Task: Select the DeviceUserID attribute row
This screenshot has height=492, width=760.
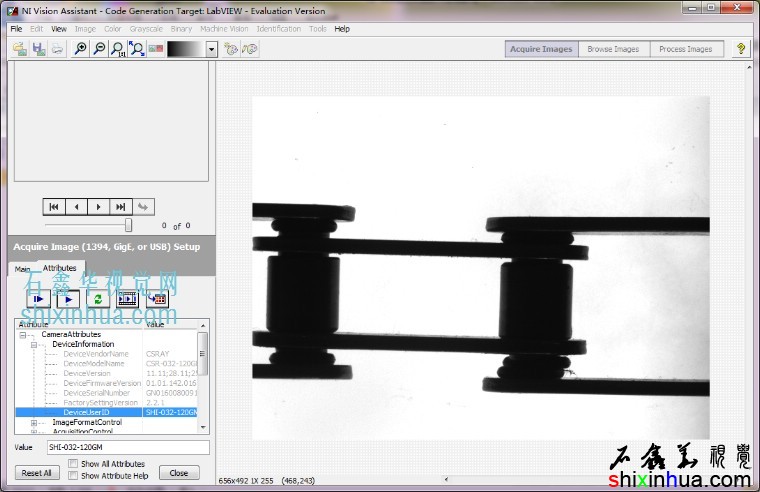Action: 107,413
